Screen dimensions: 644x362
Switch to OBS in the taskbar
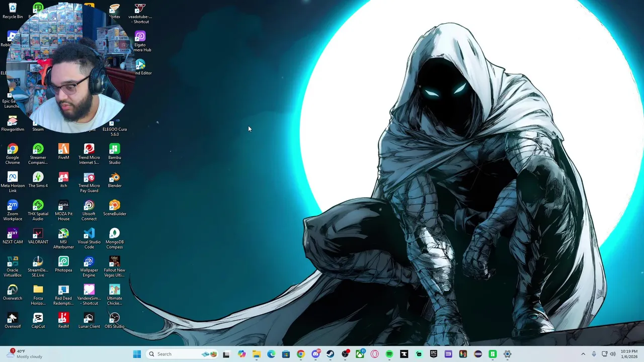click(345, 354)
